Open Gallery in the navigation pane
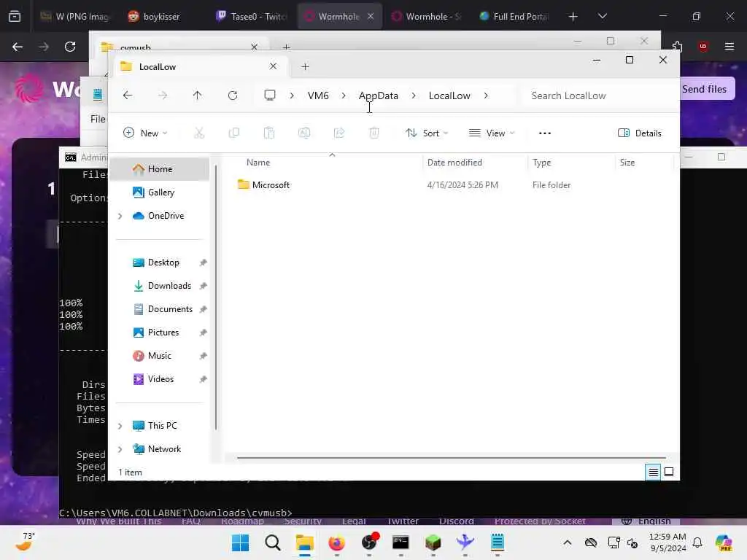The width and height of the screenshot is (747, 560). coord(160,192)
